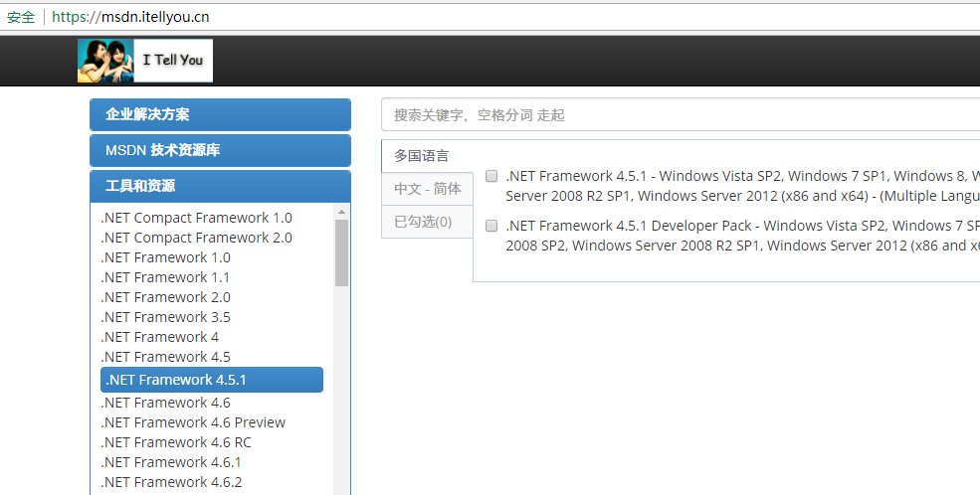The height and width of the screenshot is (495, 980).
Task: Click the 安全 secure site indicator
Action: 21,17
